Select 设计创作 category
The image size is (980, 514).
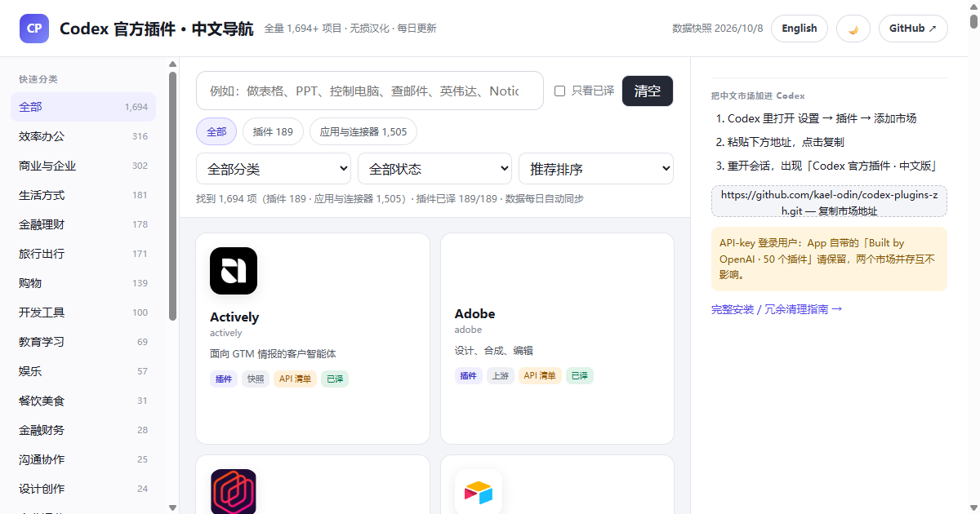click(x=83, y=489)
